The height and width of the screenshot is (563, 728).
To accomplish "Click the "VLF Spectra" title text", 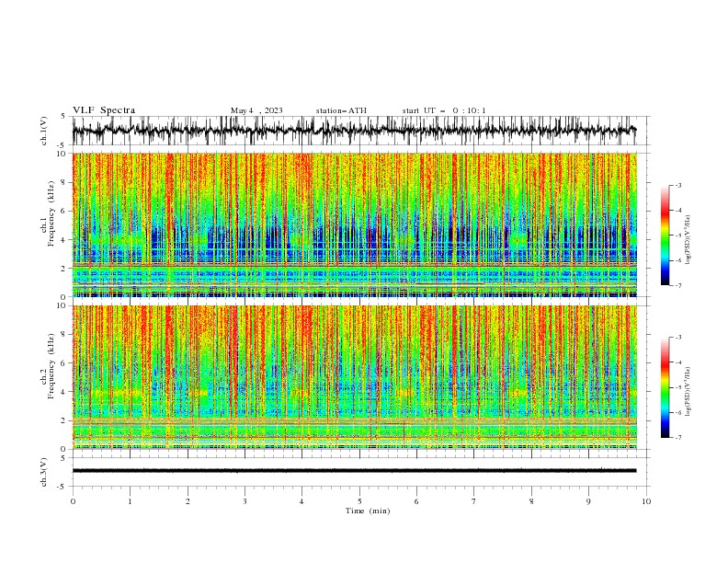I will pos(104,110).
